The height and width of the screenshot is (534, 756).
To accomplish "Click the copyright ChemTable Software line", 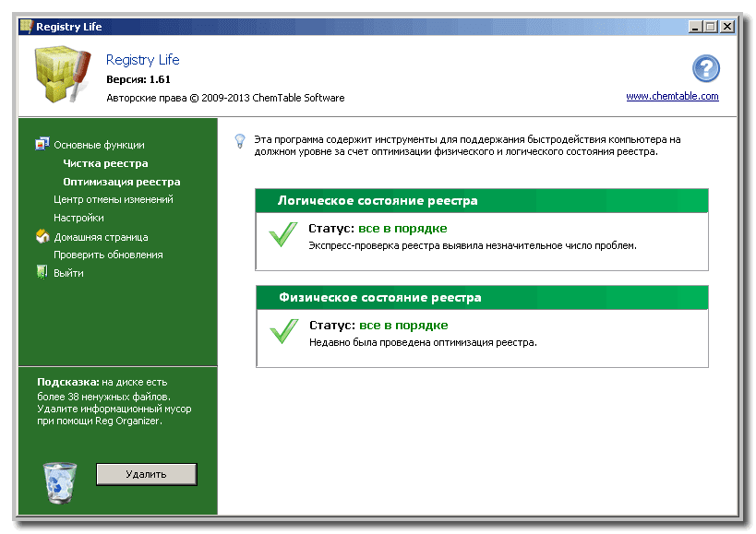I will click(x=225, y=98).
